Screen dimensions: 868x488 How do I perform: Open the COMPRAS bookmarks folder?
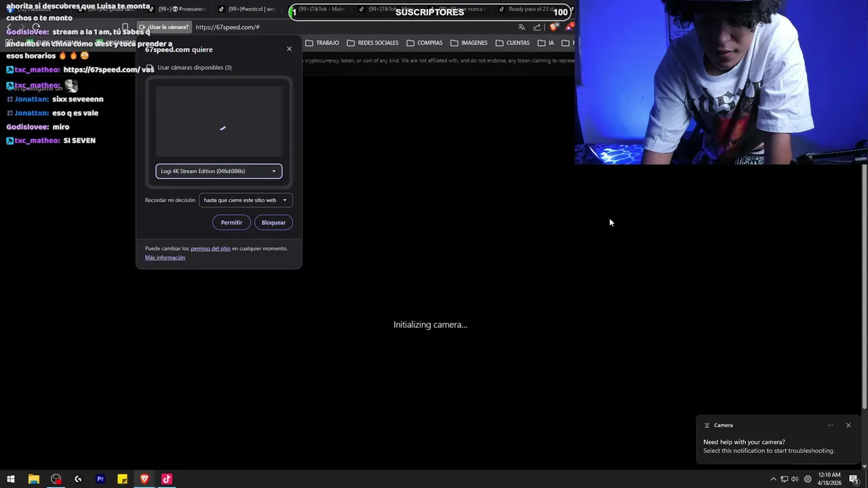tap(425, 43)
